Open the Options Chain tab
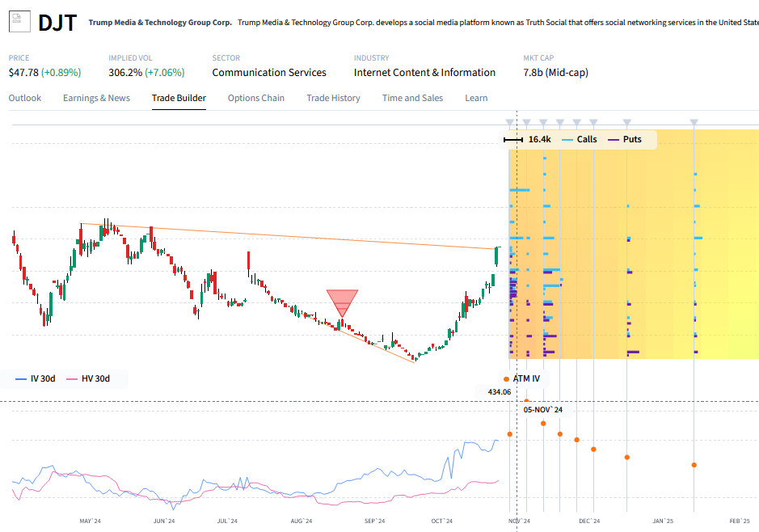 [x=256, y=98]
